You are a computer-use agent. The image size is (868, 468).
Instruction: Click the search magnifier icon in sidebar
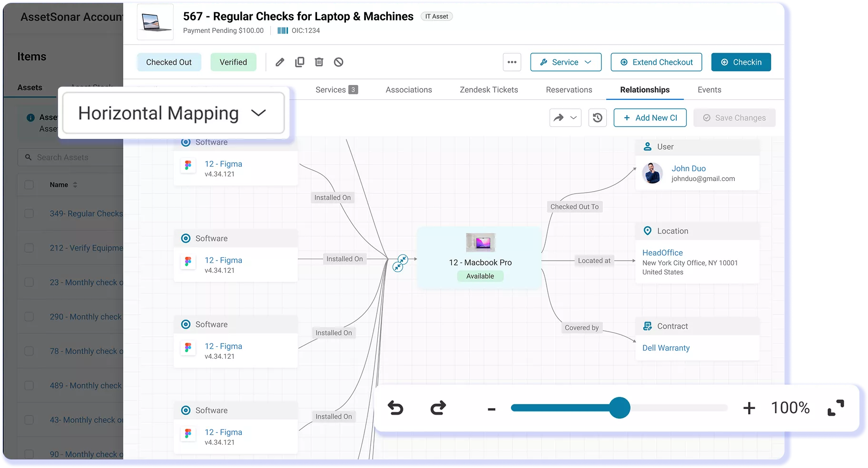point(28,157)
